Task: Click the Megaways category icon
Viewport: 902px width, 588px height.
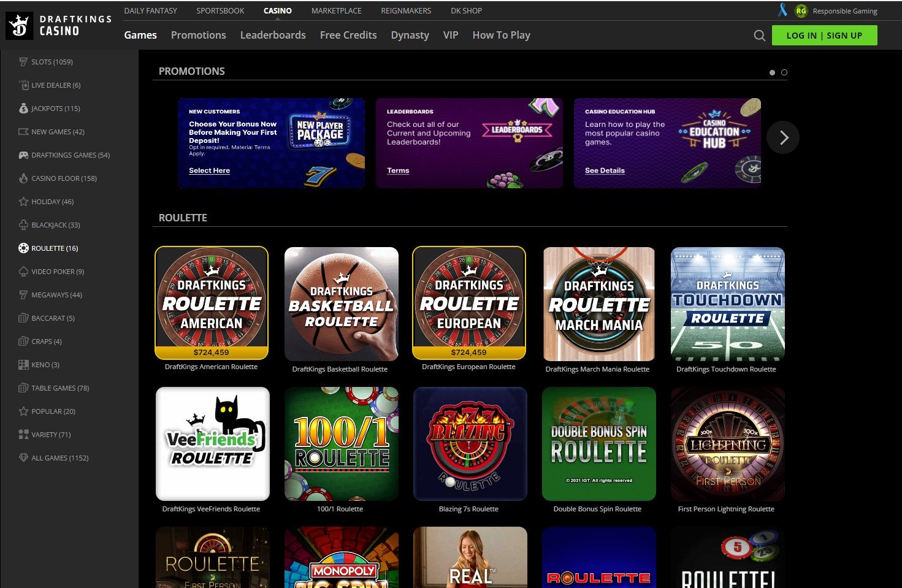Action: coord(23,295)
